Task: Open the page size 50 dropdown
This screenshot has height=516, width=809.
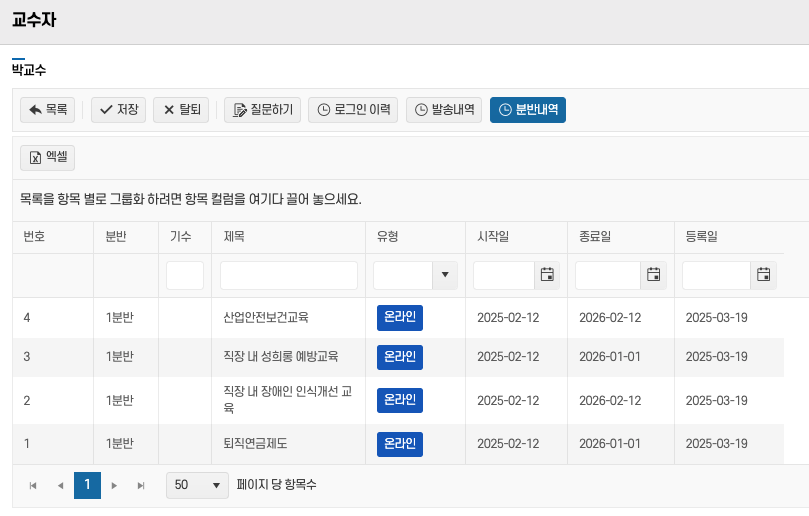Action: pos(197,485)
